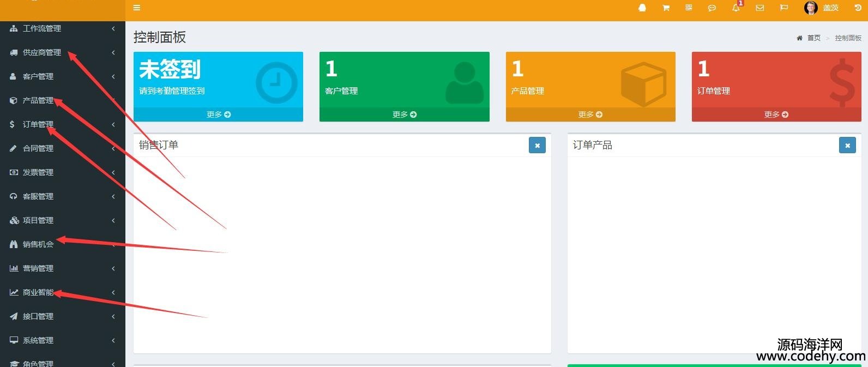This screenshot has height=367, width=868.
Task: Expand 供应商管理 chevron arrow
Action: [113, 52]
